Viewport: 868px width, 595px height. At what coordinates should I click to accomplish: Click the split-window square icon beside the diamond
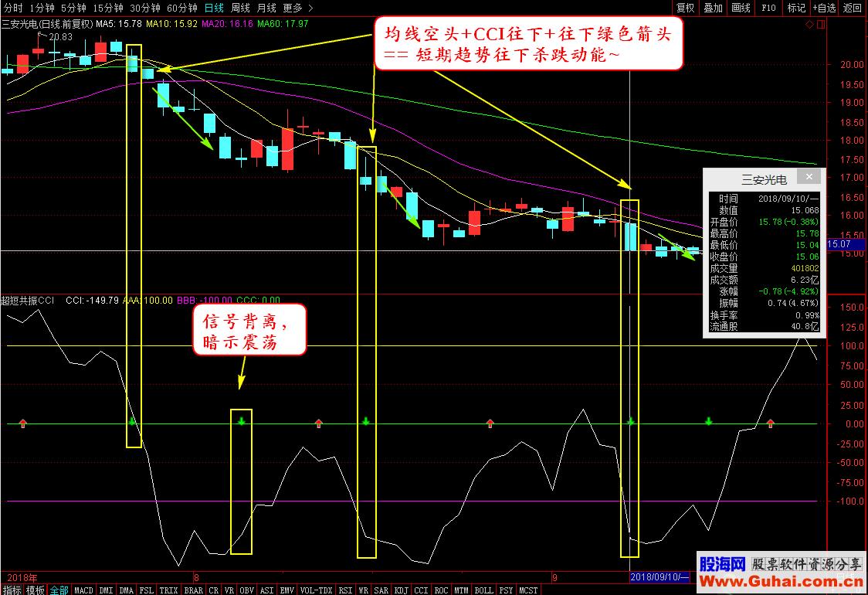click(x=820, y=25)
